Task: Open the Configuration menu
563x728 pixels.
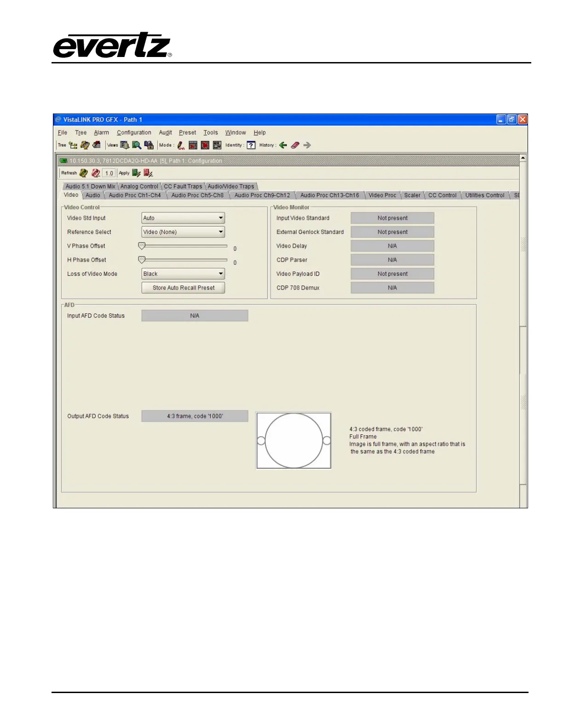Action: coord(134,133)
